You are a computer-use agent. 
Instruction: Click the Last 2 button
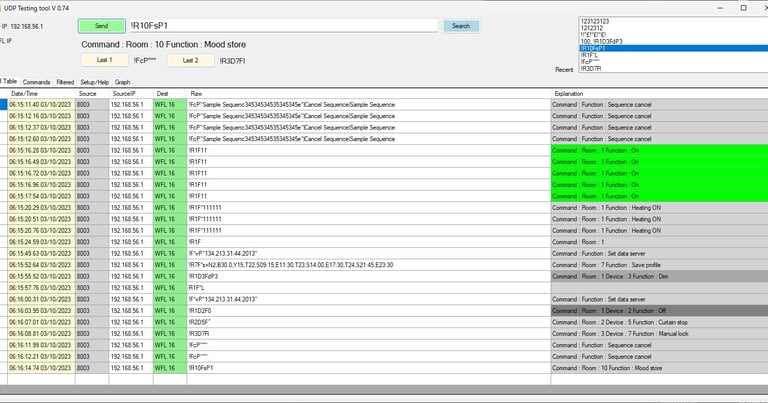pyautogui.click(x=191, y=60)
